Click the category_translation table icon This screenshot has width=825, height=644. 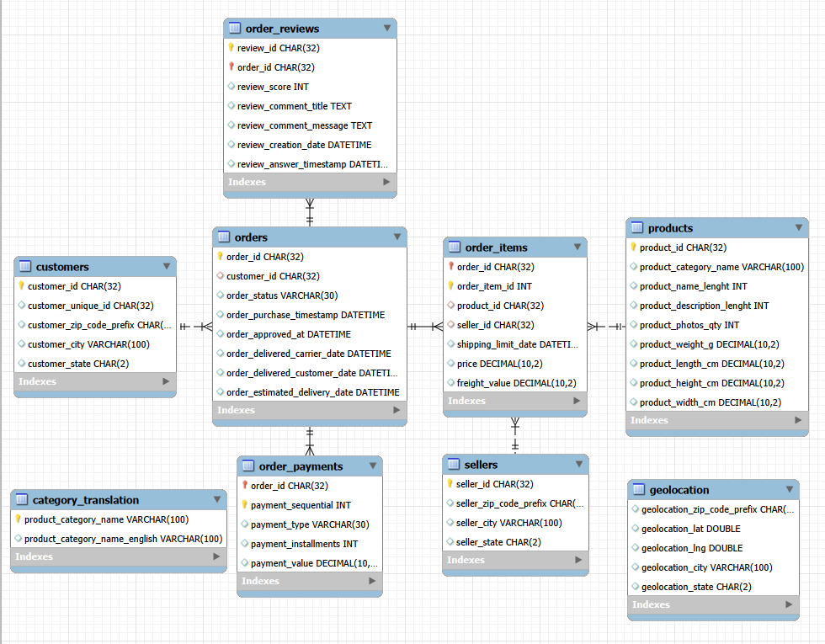coord(22,499)
